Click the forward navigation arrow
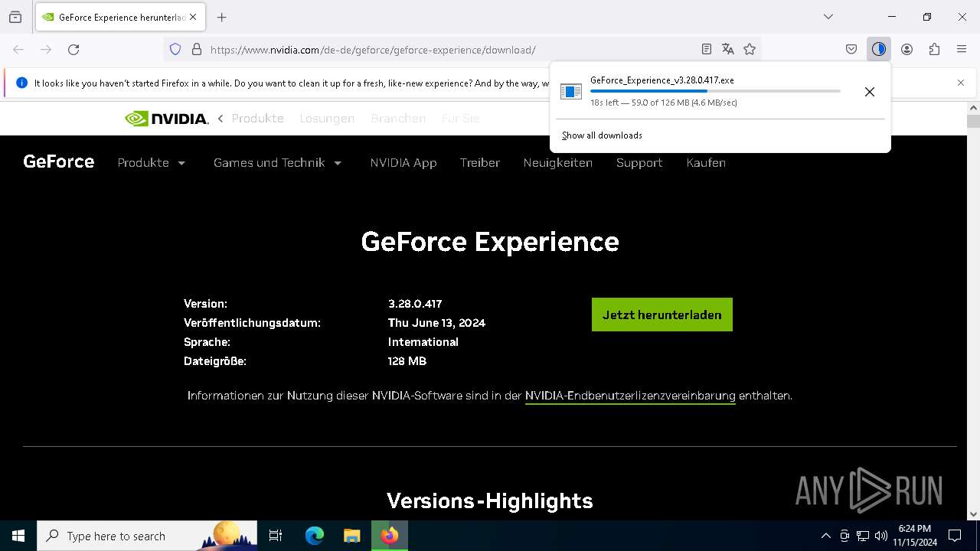 click(46, 49)
